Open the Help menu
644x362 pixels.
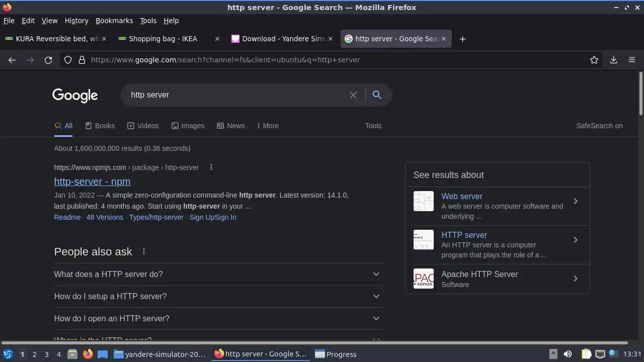[x=171, y=21]
